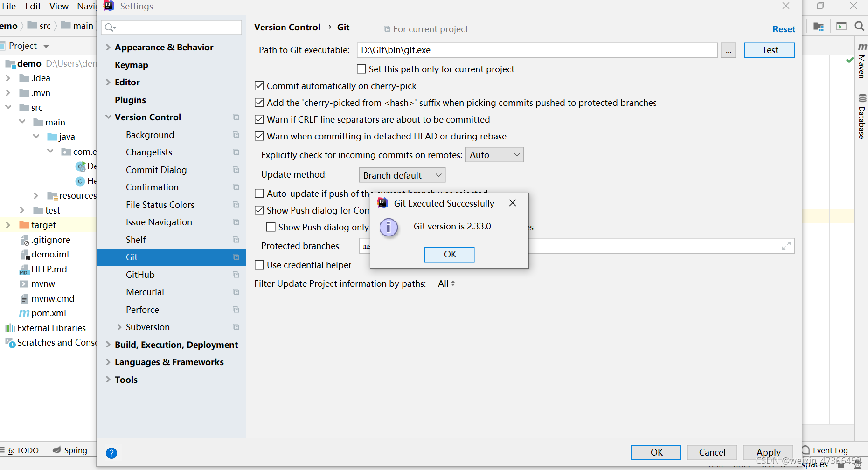Open the Database tool window

[x=862, y=117]
